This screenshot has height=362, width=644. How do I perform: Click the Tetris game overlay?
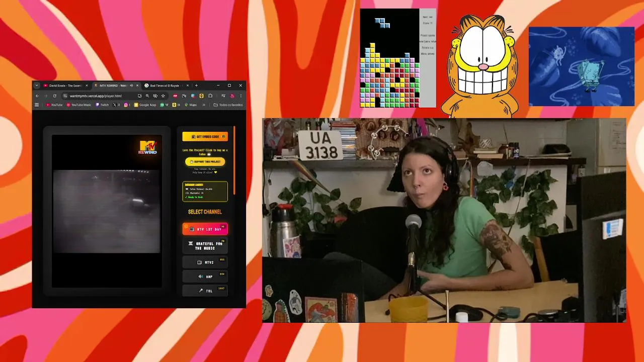(x=398, y=58)
